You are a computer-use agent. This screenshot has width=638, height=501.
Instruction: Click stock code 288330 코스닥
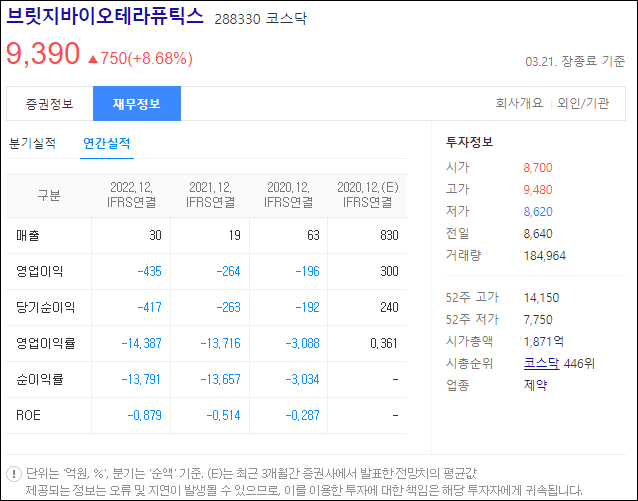point(260,19)
